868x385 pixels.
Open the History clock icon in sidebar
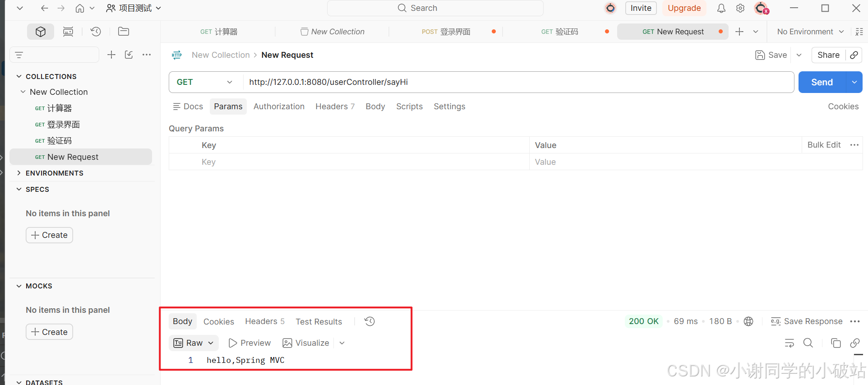click(x=96, y=32)
